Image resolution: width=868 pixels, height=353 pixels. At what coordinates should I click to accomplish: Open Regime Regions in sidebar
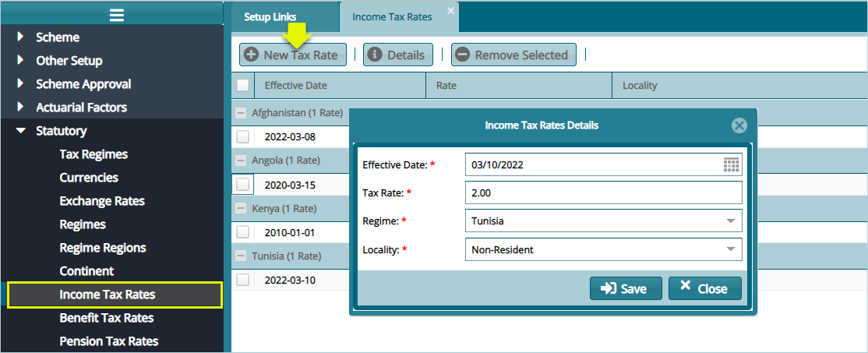pyautogui.click(x=103, y=248)
